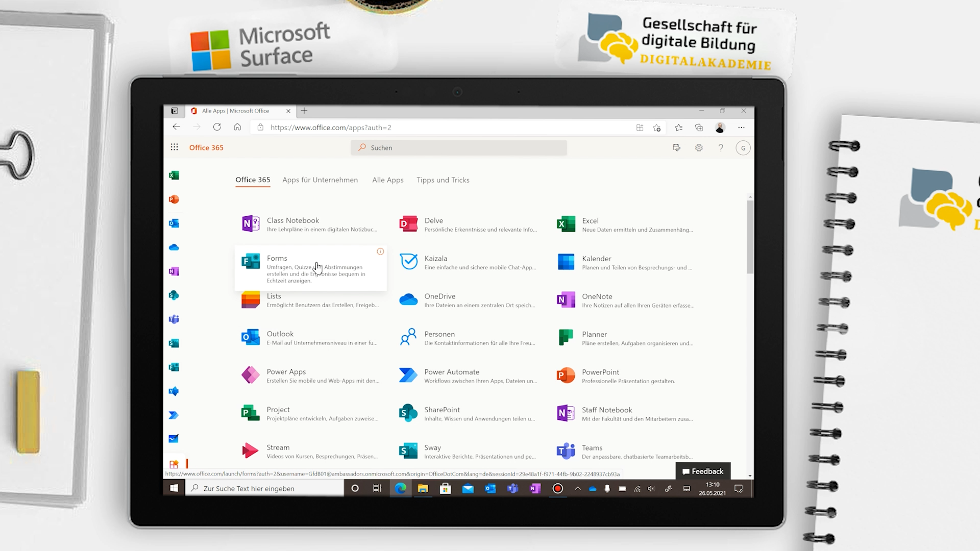The height and width of the screenshot is (551, 980).
Task: Click in the Suchen search box
Action: tap(459, 147)
